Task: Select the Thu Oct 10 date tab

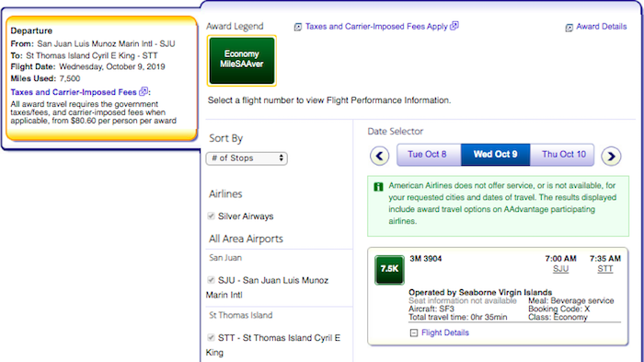Action: coord(563,154)
